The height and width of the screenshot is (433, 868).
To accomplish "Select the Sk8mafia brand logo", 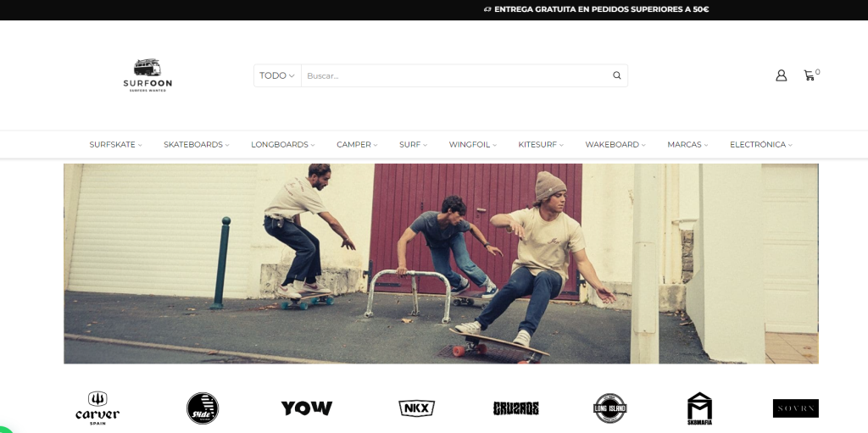I will pos(699,408).
